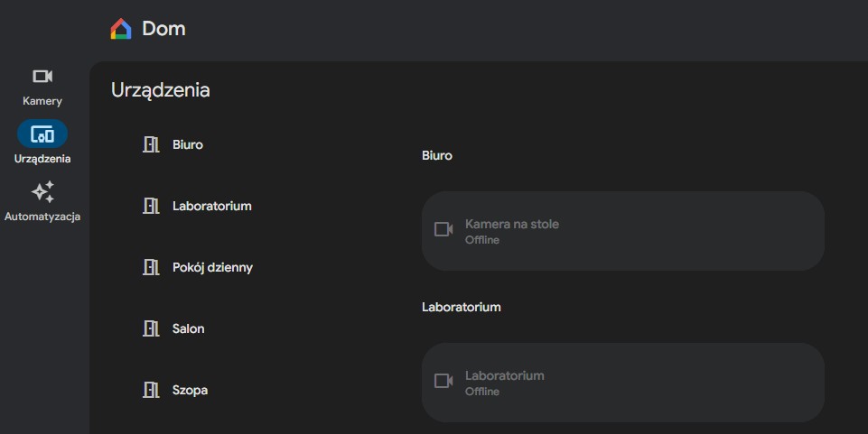The image size is (868, 434).
Task: Go to Pokój dzienny room
Action: pyautogui.click(x=212, y=267)
